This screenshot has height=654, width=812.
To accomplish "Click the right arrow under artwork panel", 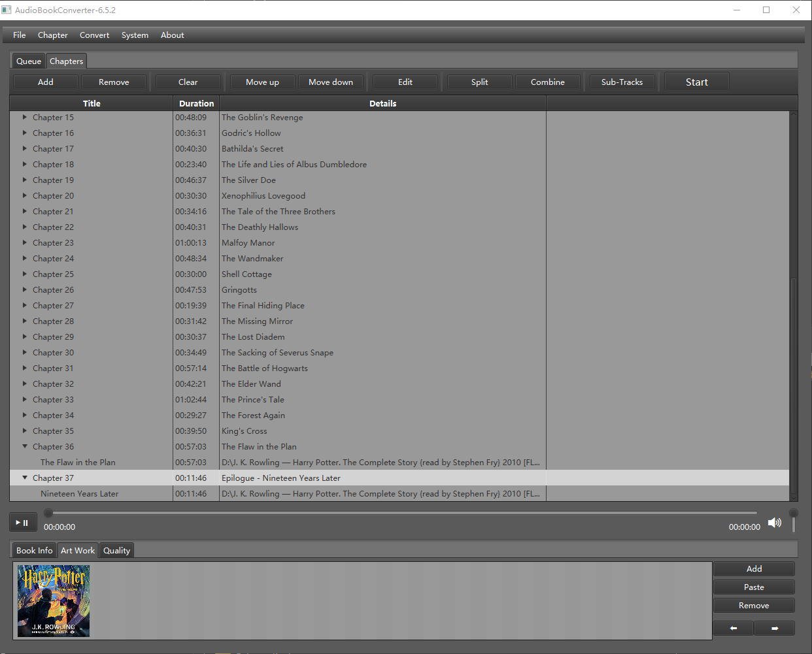I will pos(775,628).
